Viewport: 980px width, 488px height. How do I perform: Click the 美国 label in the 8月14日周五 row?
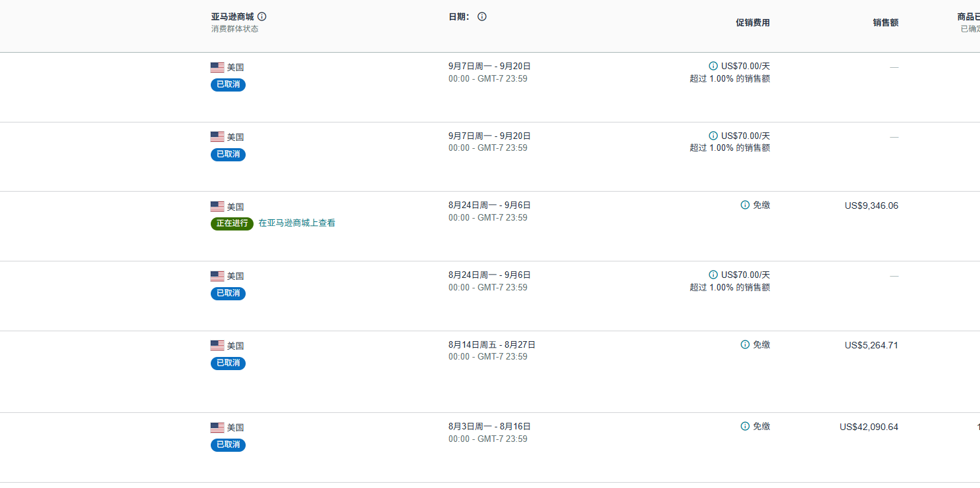(x=236, y=346)
